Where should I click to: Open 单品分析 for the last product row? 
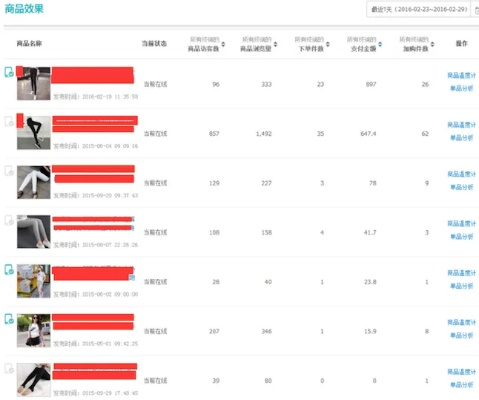[462, 385]
